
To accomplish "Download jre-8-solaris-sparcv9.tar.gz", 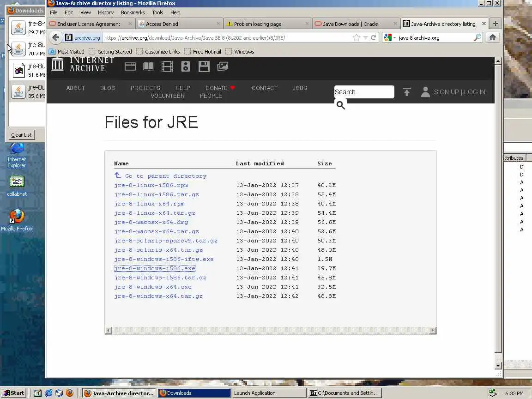I will click(166, 241).
